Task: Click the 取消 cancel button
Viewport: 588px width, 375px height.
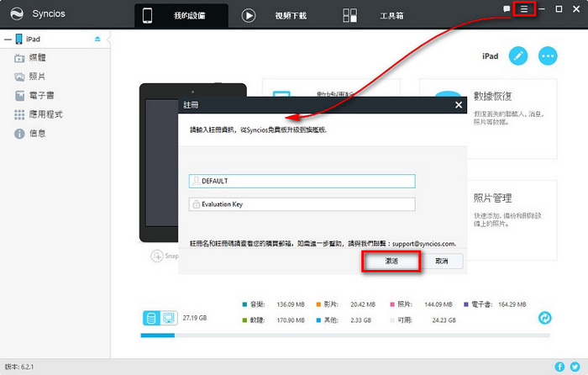Action: tap(441, 261)
